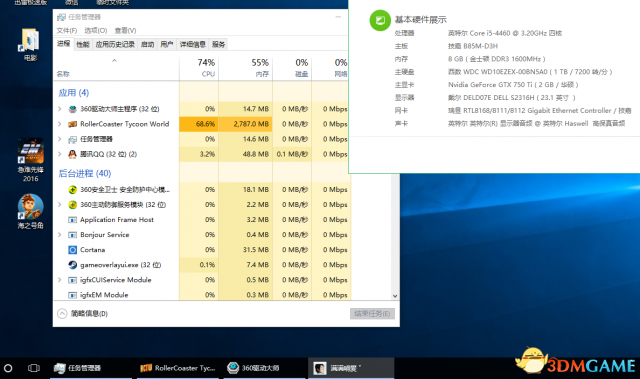Open Task View on the taskbar
640x379 pixels.
pos(34,368)
